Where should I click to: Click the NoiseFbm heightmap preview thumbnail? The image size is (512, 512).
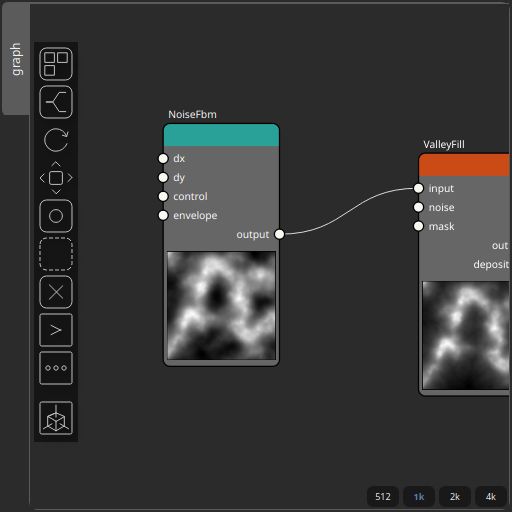pos(221,305)
